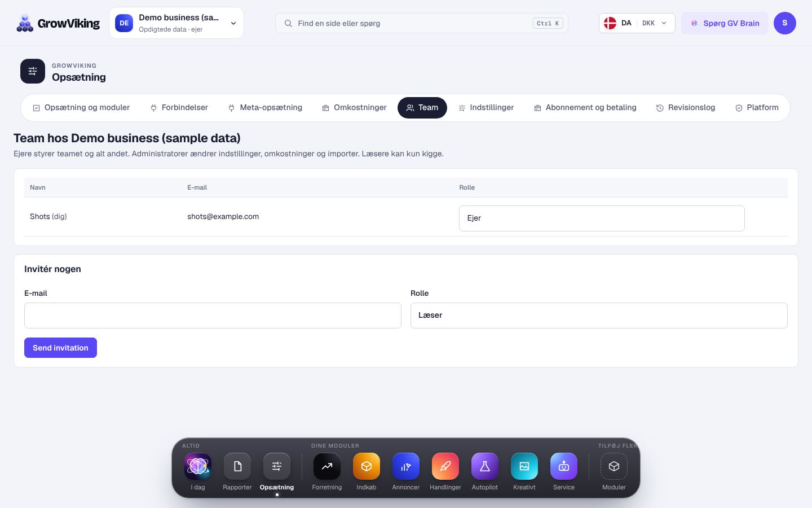Go to Abonnement og betaling tab
This screenshot has height=508, width=812.
(585, 108)
